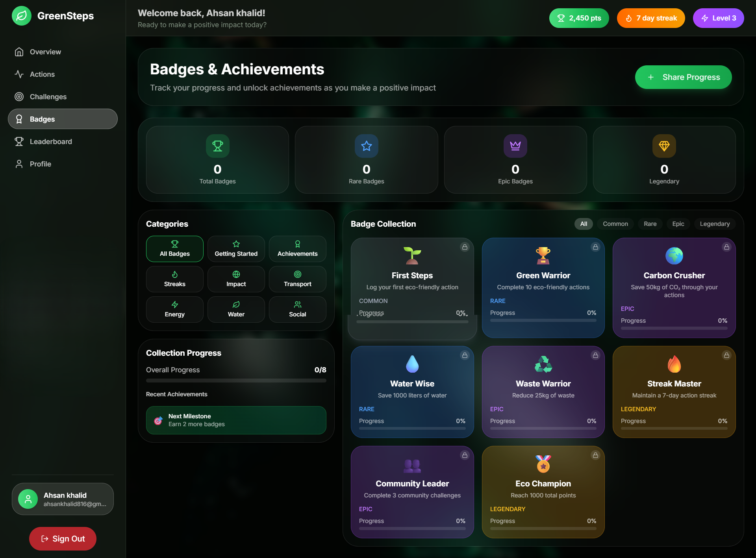Click the user avatar icon beside Ahsan khalid
Screen dimensions: 756x558
pos(28,499)
